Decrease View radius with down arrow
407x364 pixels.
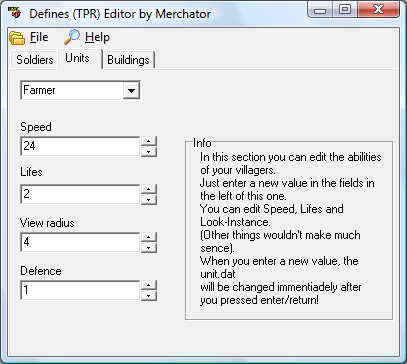[149, 248]
